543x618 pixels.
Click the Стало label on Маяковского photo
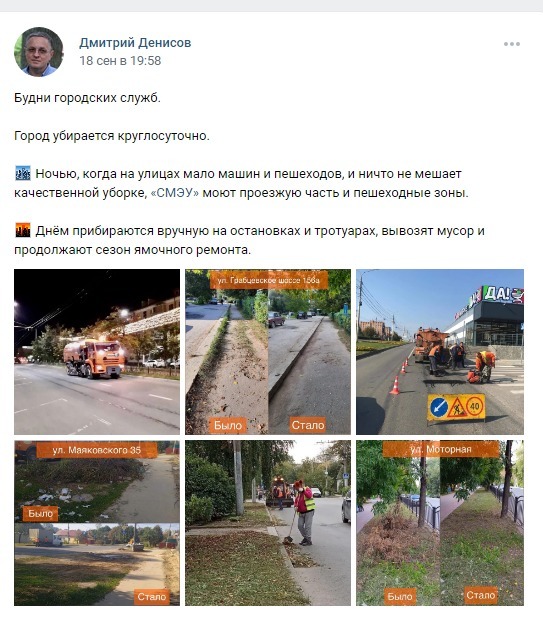click(152, 597)
